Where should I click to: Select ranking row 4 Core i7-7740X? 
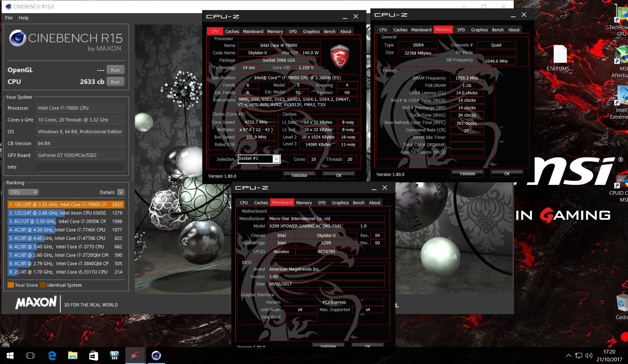pyautogui.click(x=66, y=230)
